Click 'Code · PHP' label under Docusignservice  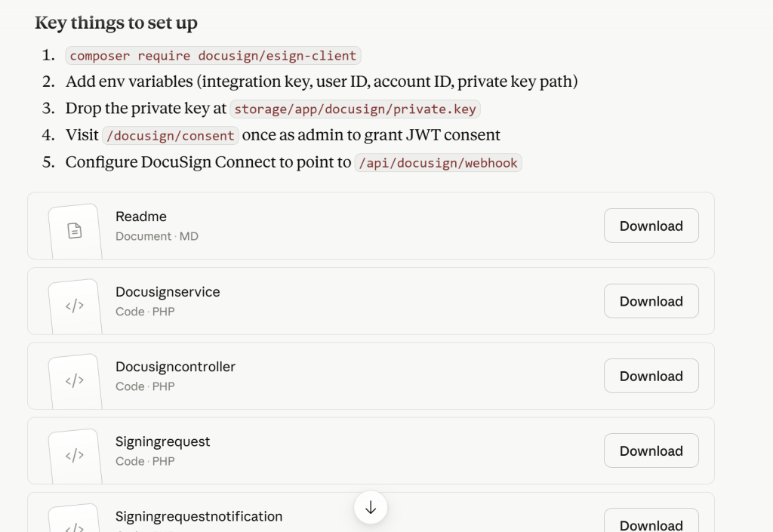coord(145,312)
